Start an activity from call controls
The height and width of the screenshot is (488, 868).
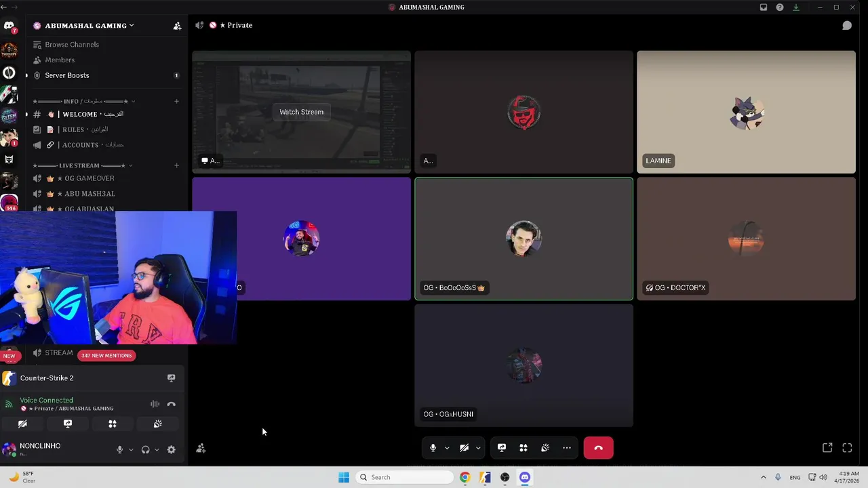(x=524, y=448)
